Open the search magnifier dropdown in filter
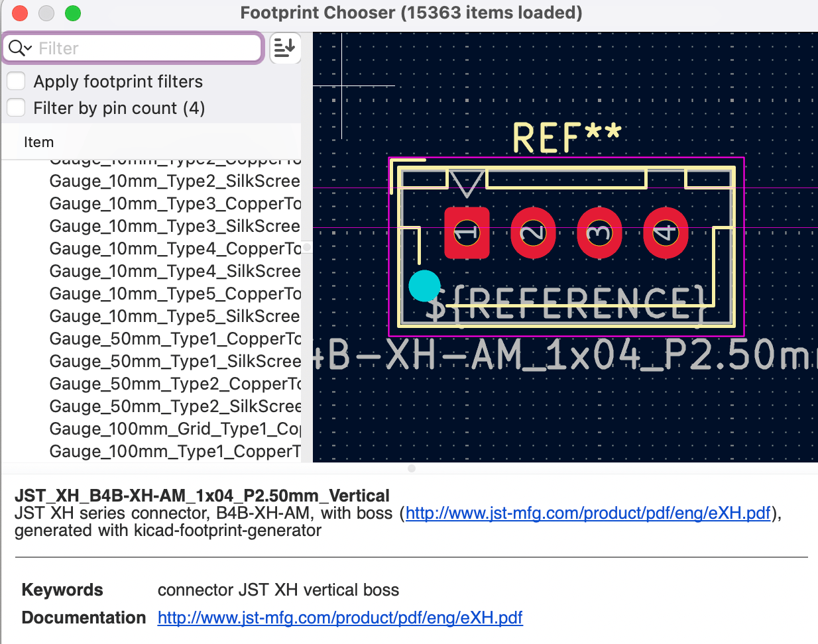 click(x=20, y=48)
